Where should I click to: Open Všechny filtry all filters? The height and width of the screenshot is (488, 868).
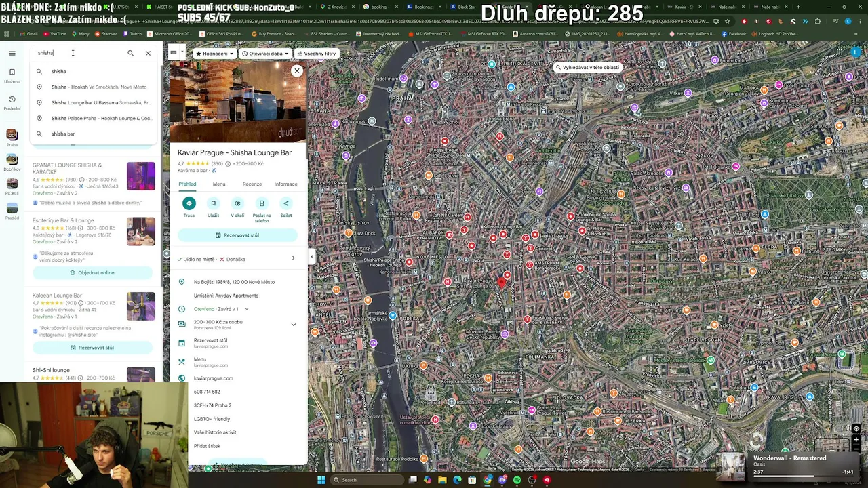(317, 54)
